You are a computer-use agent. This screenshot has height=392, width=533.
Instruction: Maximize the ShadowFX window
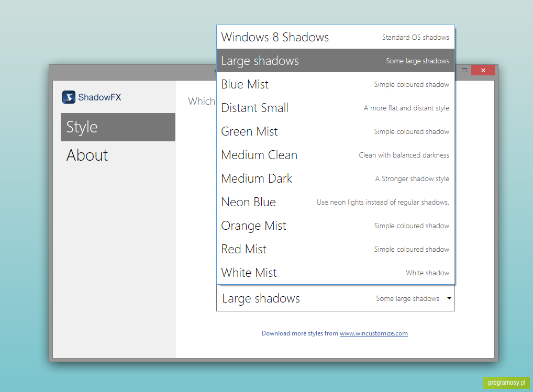click(x=464, y=70)
